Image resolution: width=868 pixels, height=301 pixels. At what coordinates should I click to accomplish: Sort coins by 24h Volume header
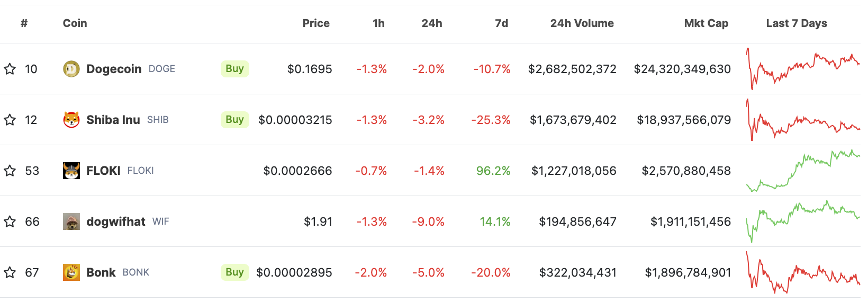[x=582, y=23]
